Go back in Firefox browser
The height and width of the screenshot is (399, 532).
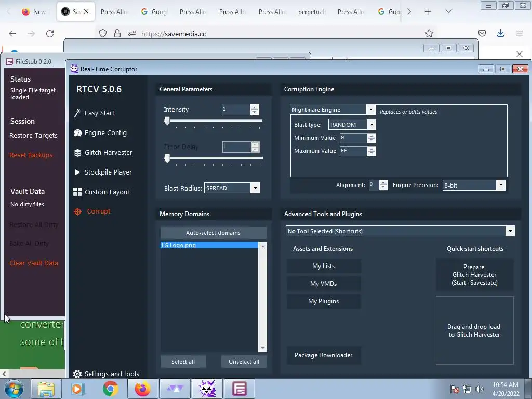pos(12,34)
